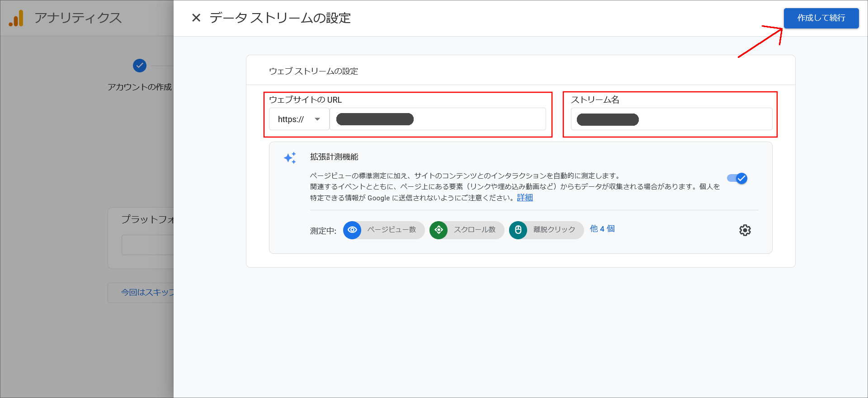Click the ページビュー数 eye icon

(352, 230)
